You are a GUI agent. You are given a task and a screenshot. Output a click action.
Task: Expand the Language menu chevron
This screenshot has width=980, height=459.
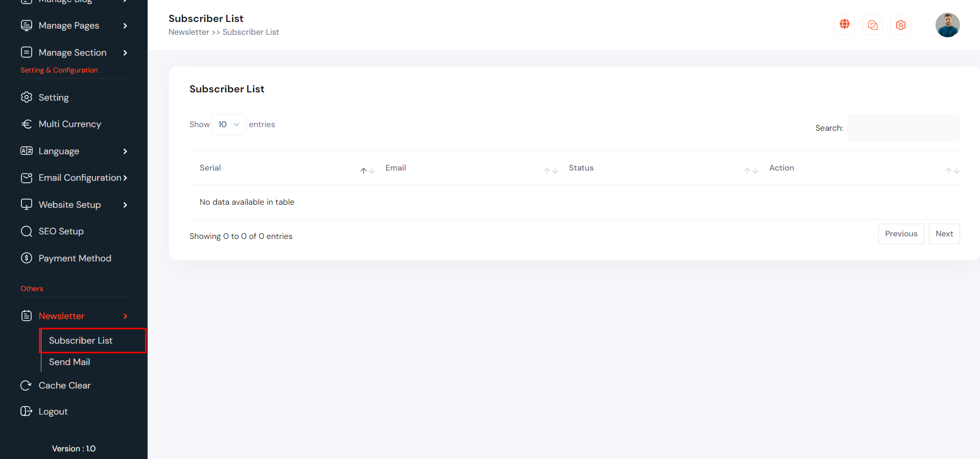[125, 151]
